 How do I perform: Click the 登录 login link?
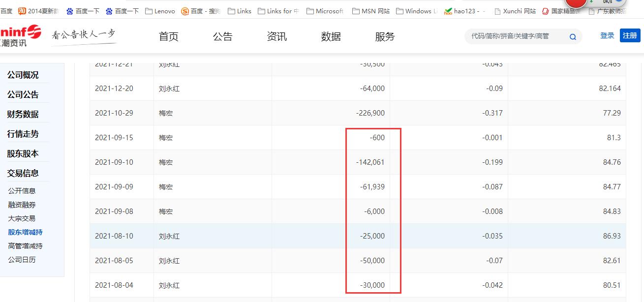(607, 35)
